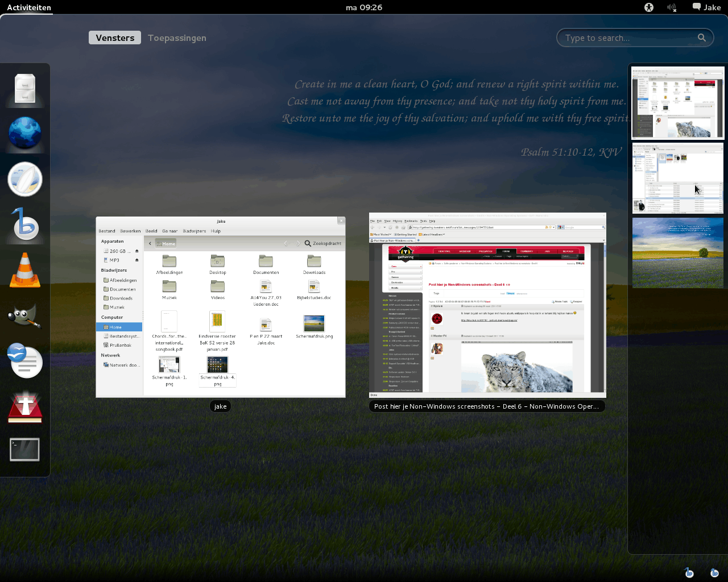Screen dimensions: 728x582
Task: Open the file manager from the dash
Action: (24, 89)
